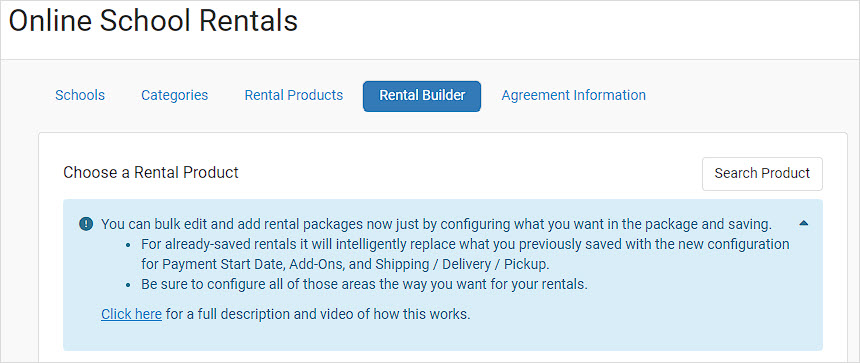860x363 pixels.
Task: Go to the Rental Products tab
Action: pos(293,95)
